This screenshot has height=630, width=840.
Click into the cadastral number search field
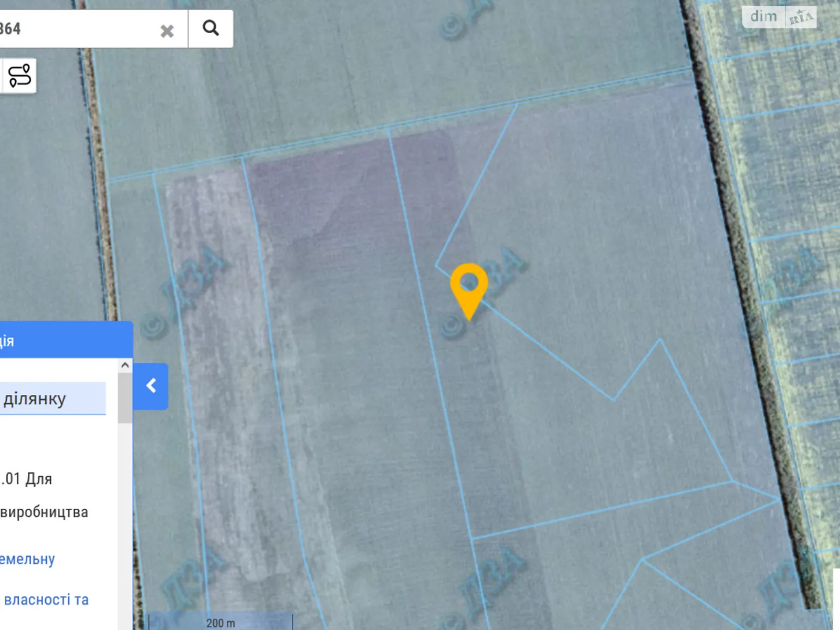coord(79,28)
